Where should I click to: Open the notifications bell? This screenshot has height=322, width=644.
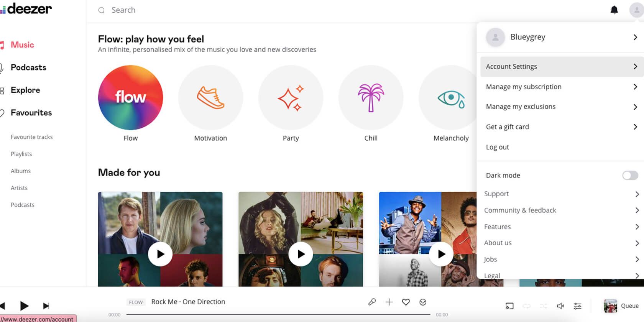(x=614, y=10)
